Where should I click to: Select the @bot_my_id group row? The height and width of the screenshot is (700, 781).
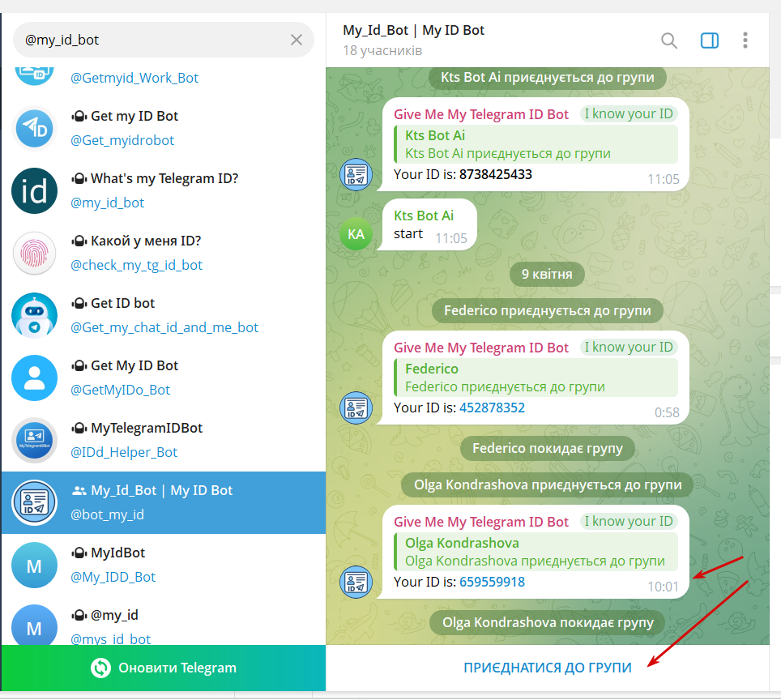coord(164,502)
